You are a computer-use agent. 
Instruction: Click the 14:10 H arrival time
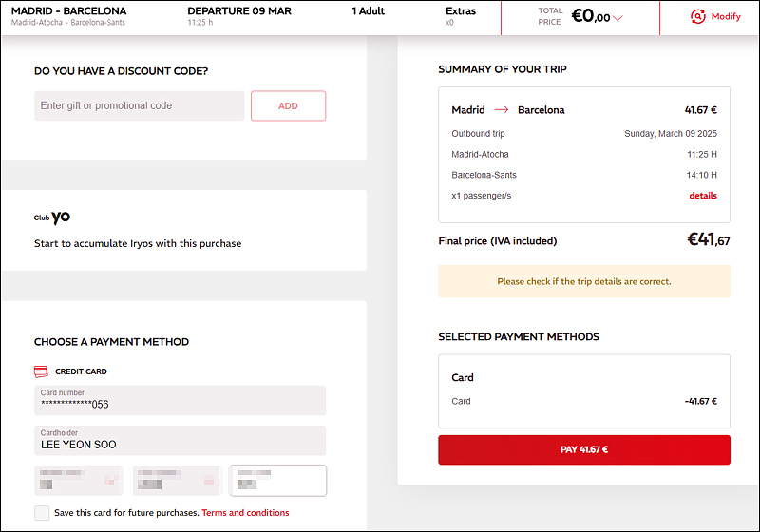[x=702, y=175]
